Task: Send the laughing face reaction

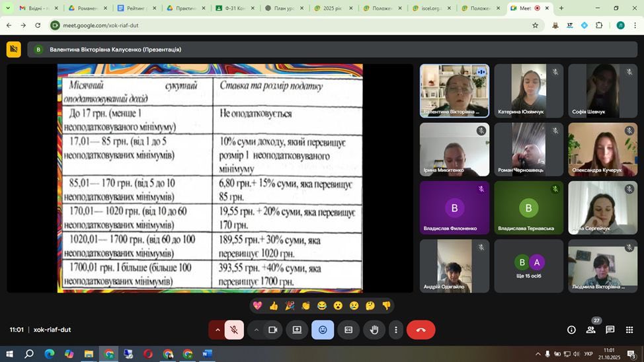Action: pyautogui.click(x=322, y=305)
